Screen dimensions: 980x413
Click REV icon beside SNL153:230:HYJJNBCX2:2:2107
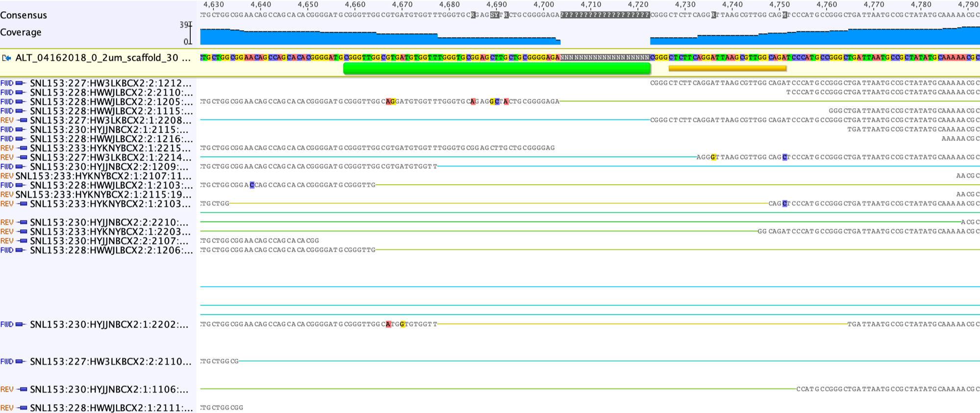pos(22,241)
